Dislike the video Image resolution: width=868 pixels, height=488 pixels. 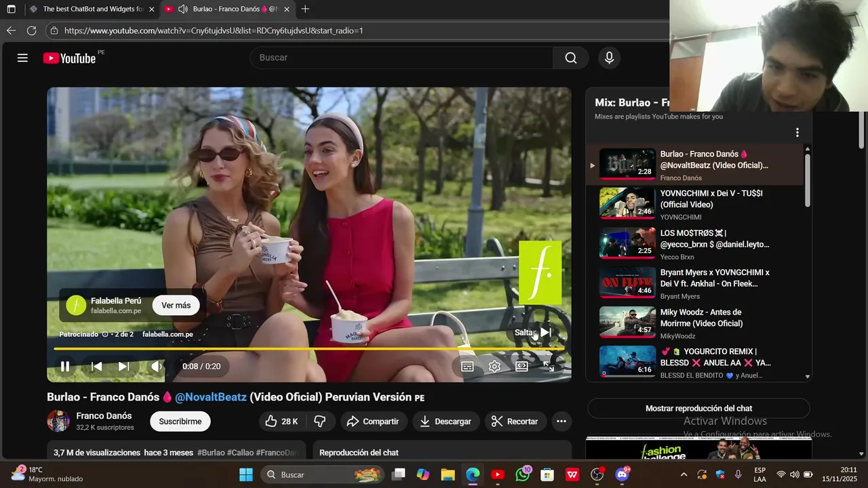(320, 422)
